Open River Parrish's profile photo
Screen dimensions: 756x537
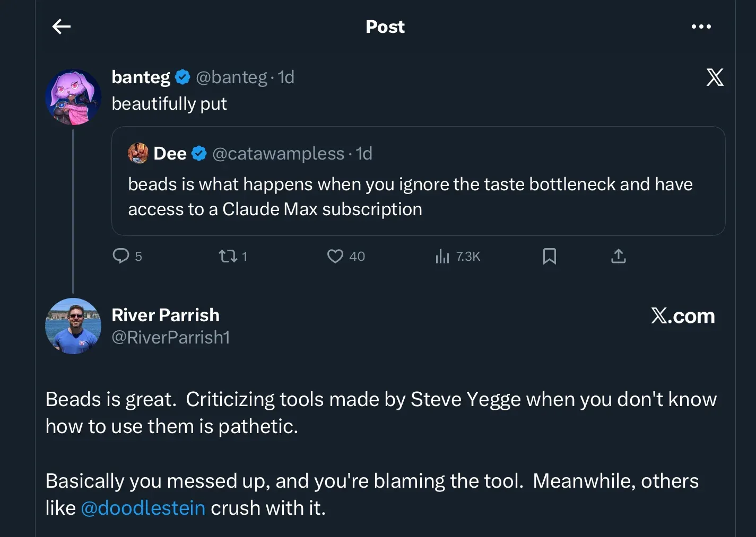point(73,326)
